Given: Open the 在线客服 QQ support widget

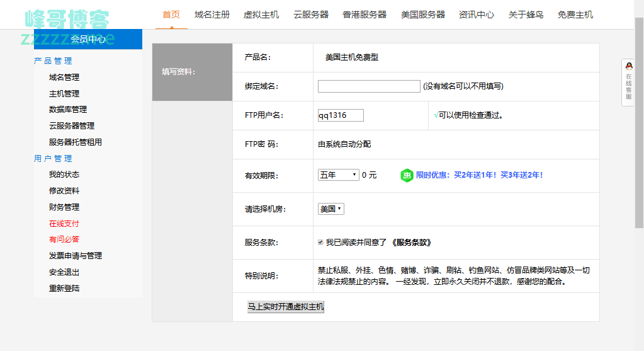Looking at the screenshot, I should click(x=628, y=83).
